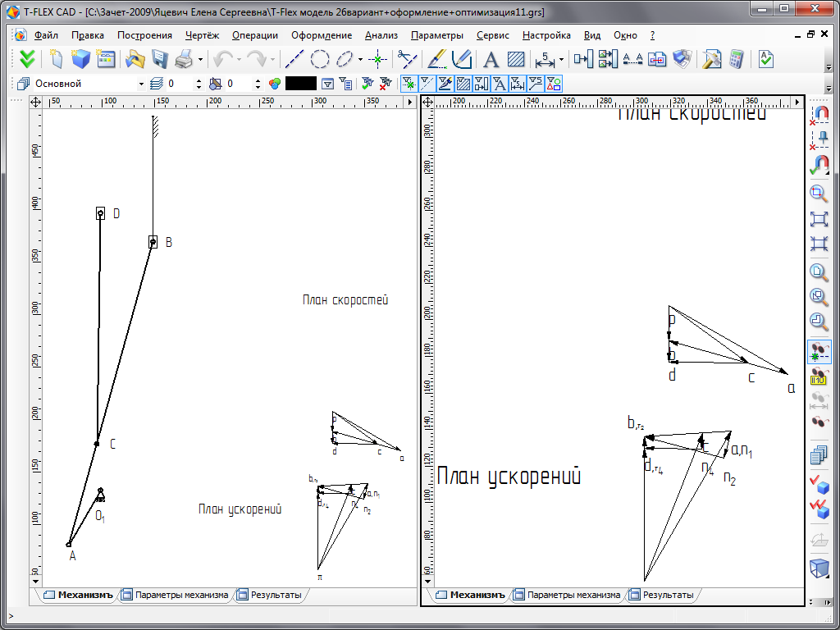Select the construction line tool
840x630 pixels.
[x=294, y=59]
